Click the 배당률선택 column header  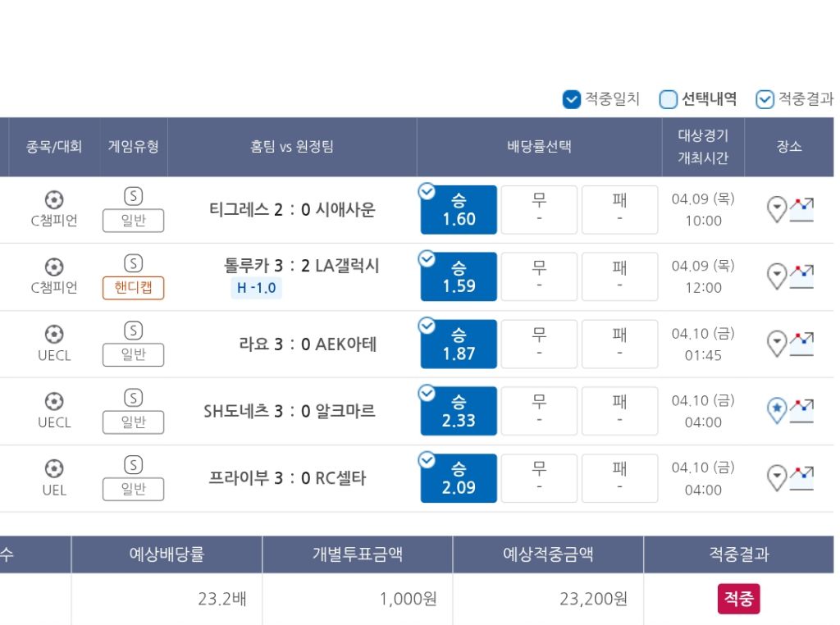pos(539,147)
